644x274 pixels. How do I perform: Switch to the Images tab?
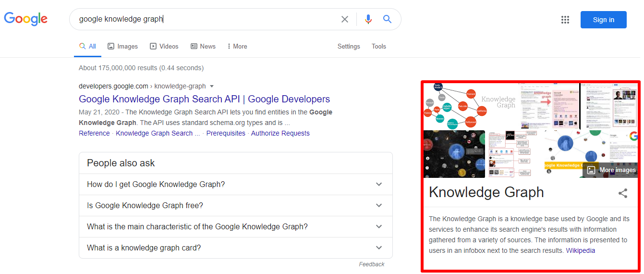[x=122, y=47]
